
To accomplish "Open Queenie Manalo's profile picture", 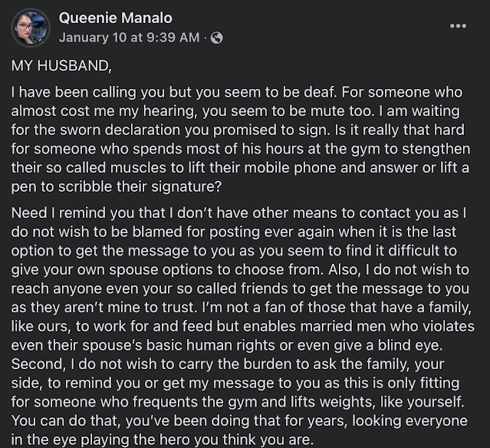I will tap(31, 28).
